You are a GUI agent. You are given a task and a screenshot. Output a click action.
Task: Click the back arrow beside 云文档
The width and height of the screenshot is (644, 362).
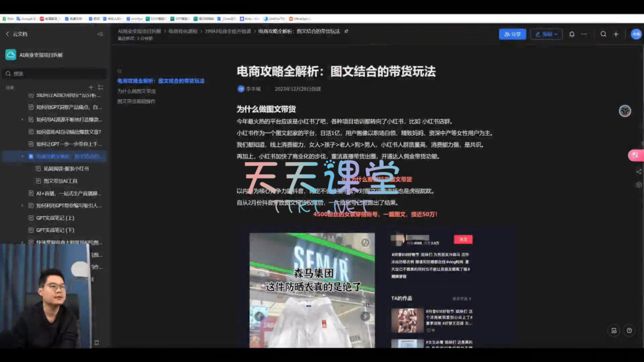pyautogui.click(x=8, y=34)
